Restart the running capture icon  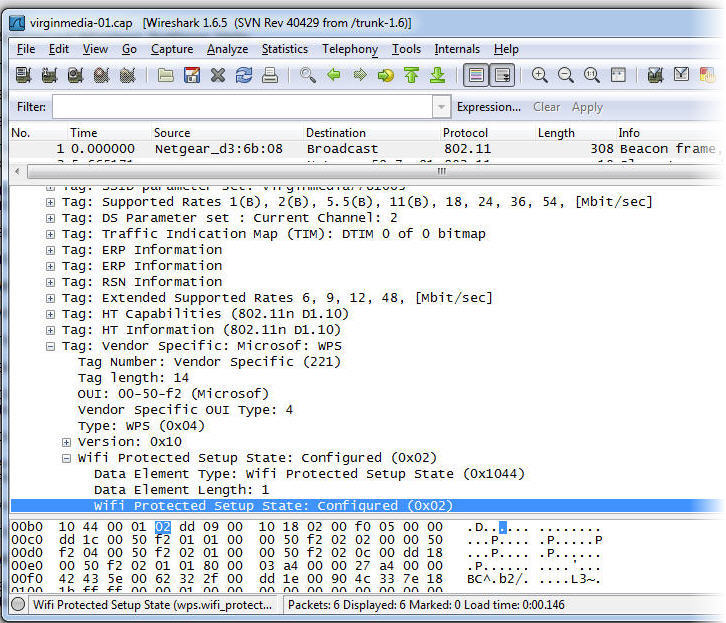click(x=127, y=75)
